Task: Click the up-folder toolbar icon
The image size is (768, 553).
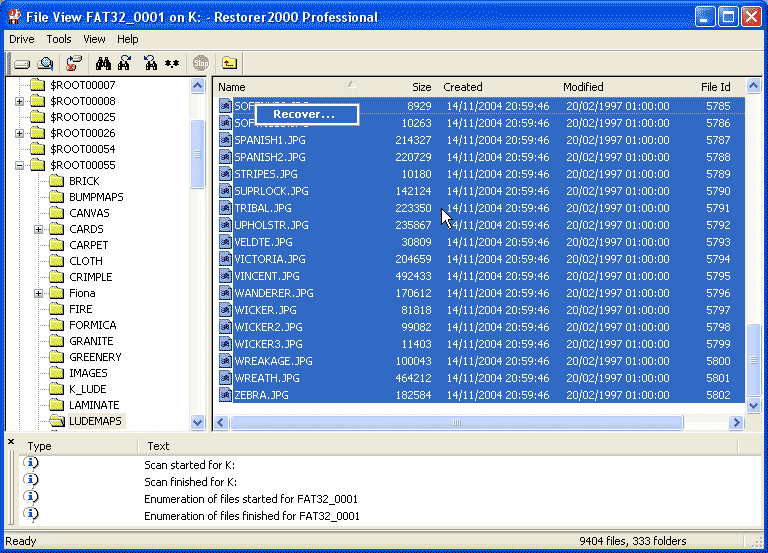Action: pyautogui.click(x=229, y=63)
